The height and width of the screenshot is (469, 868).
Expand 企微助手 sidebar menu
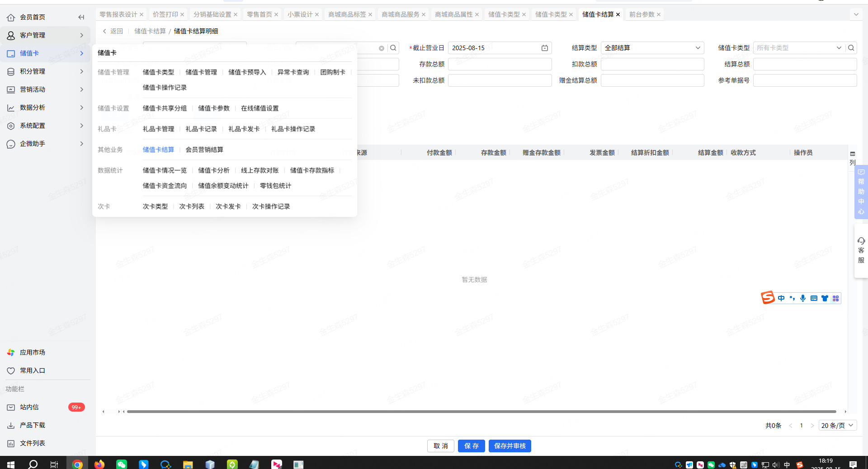point(45,144)
